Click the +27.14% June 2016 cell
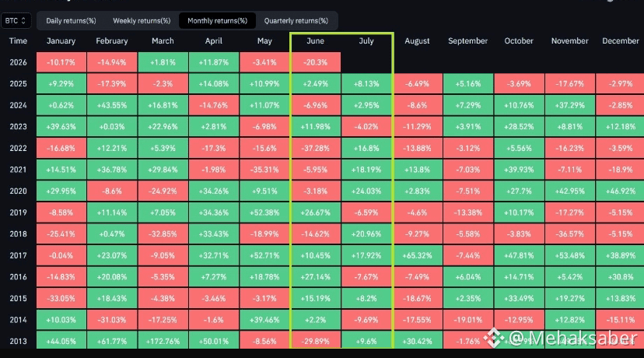Screen dimensions: 644x358 point(316,277)
